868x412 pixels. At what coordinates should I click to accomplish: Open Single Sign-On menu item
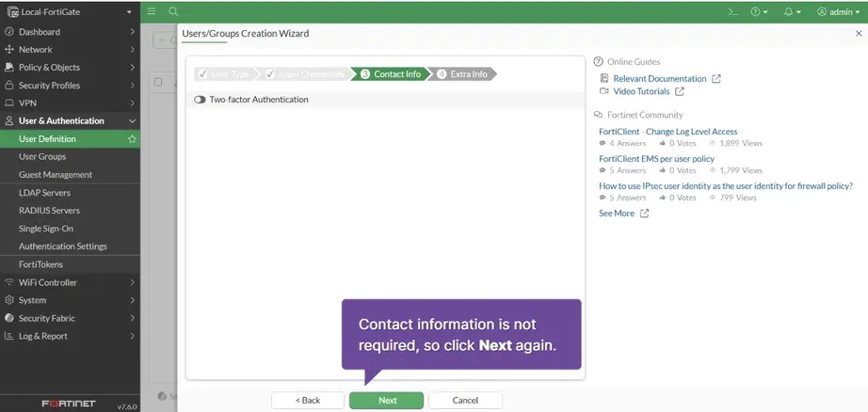[70, 229]
